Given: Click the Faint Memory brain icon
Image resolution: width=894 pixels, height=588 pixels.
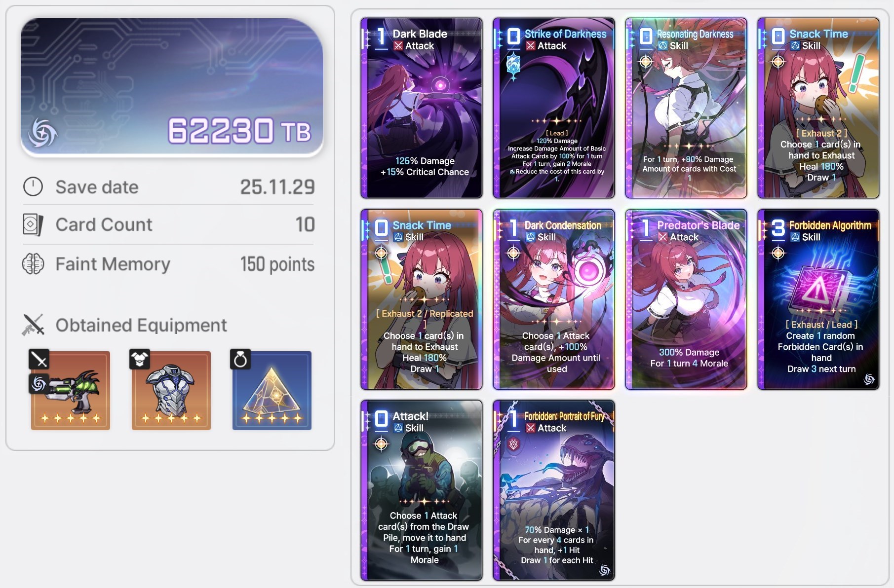Looking at the screenshot, I should coord(33,264).
